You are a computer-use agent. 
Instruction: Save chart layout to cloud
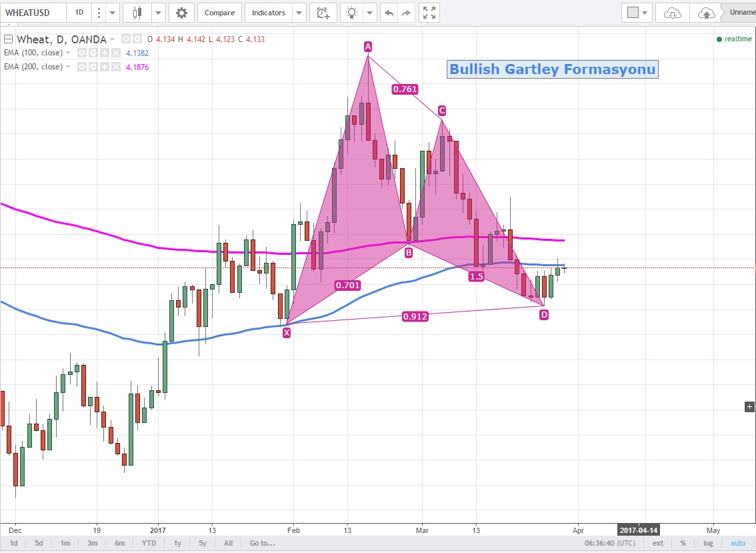point(707,13)
